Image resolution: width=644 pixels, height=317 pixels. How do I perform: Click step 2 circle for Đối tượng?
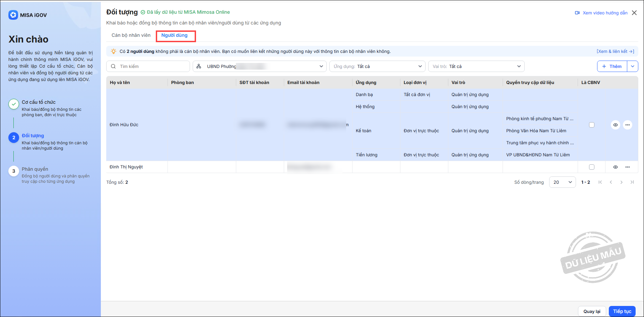click(14, 138)
